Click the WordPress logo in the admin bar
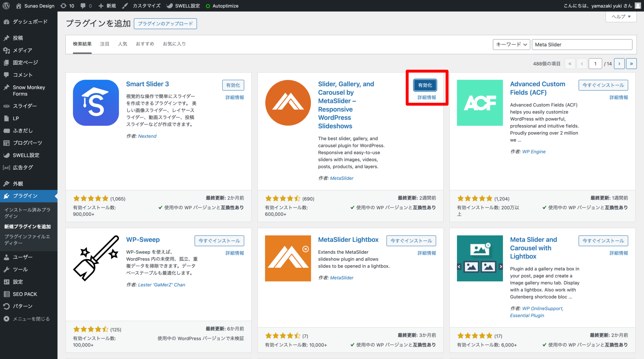The height and width of the screenshot is (359, 644). click(6, 6)
